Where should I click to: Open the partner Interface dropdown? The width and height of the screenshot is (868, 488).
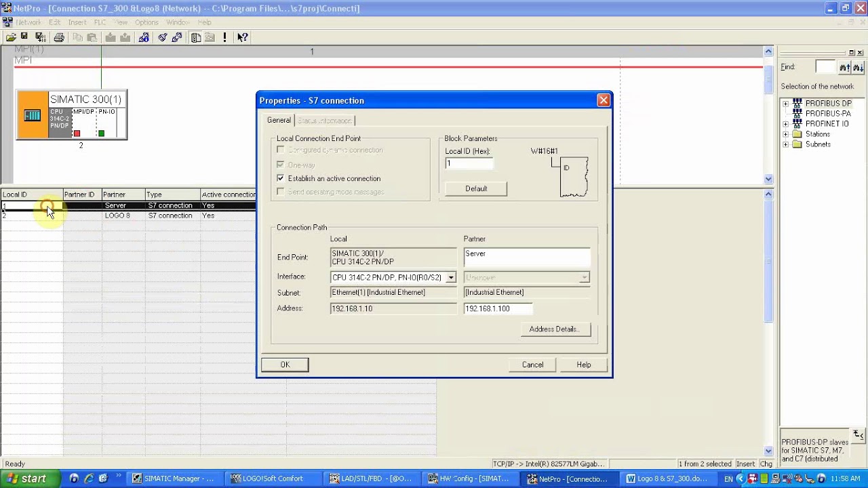tap(584, 277)
